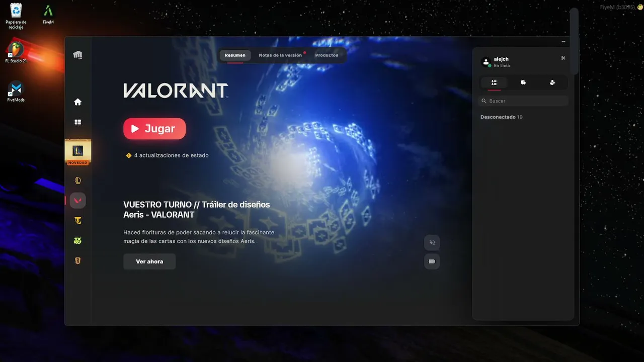This screenshot has width=644, height=362.
Task: Click the search magnifier icon
Action: click(x=484, y=101)
